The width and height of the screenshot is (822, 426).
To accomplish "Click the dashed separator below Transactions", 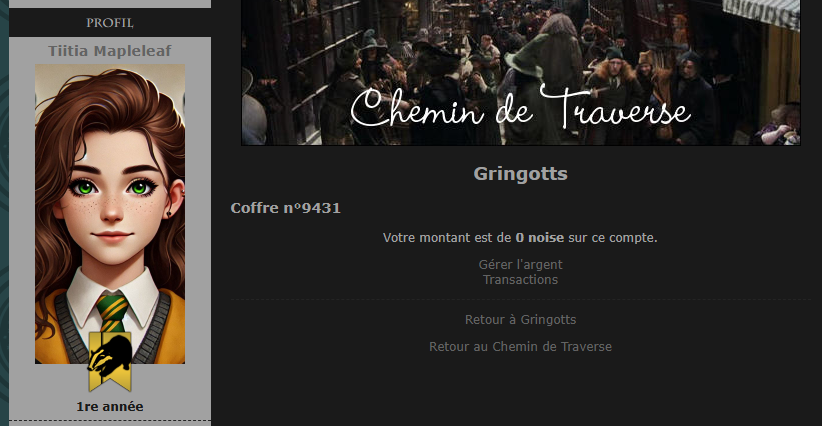I will click(521, 300).
